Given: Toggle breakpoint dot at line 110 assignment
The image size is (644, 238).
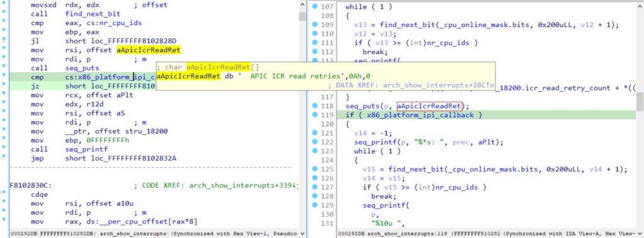Looking at the screenshot, I should point(315,34).
